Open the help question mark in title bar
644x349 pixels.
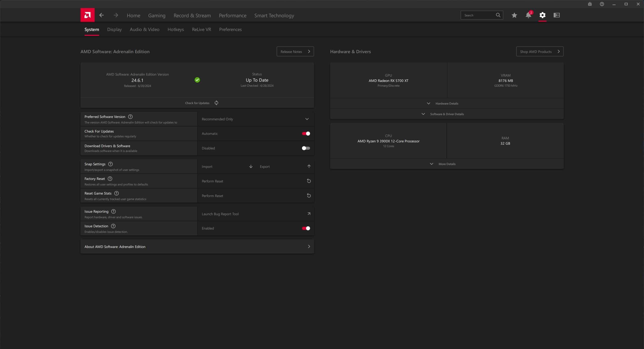tap(602, 4)
